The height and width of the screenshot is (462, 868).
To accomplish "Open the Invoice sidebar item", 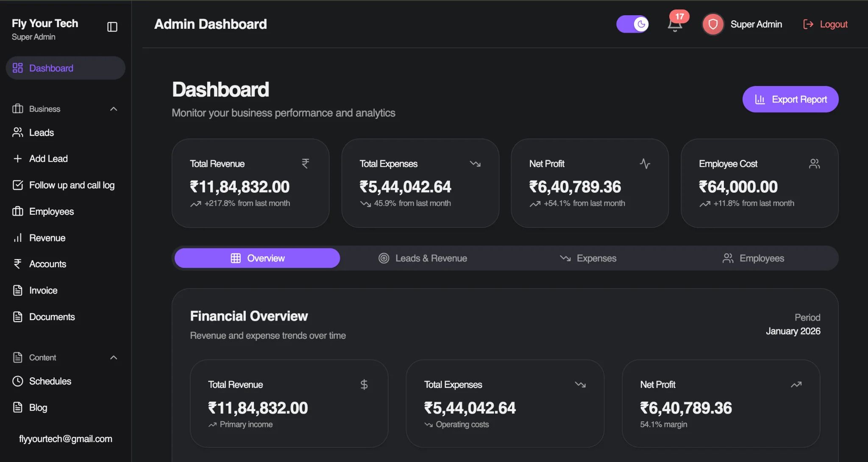I will click(43, 290).
